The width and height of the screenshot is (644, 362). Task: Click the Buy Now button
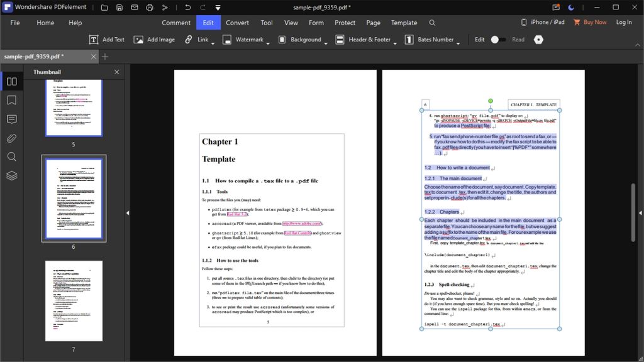(x=590, y=22)
